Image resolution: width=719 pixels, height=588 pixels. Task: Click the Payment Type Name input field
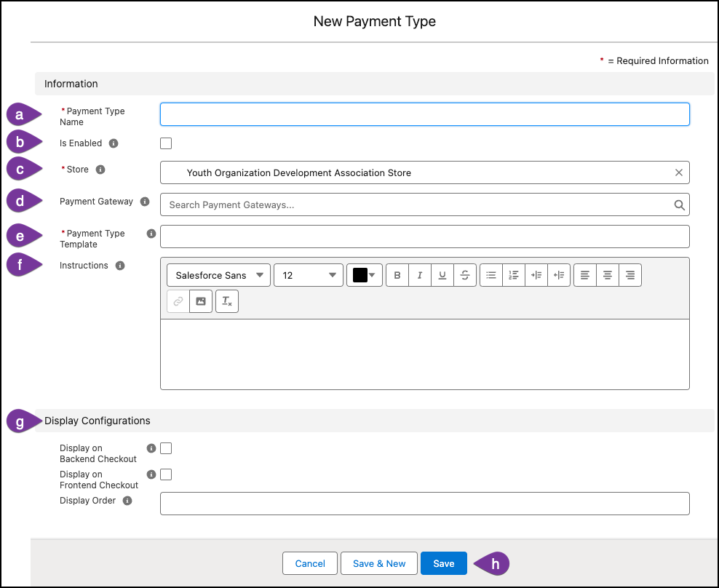click(424, 114)
